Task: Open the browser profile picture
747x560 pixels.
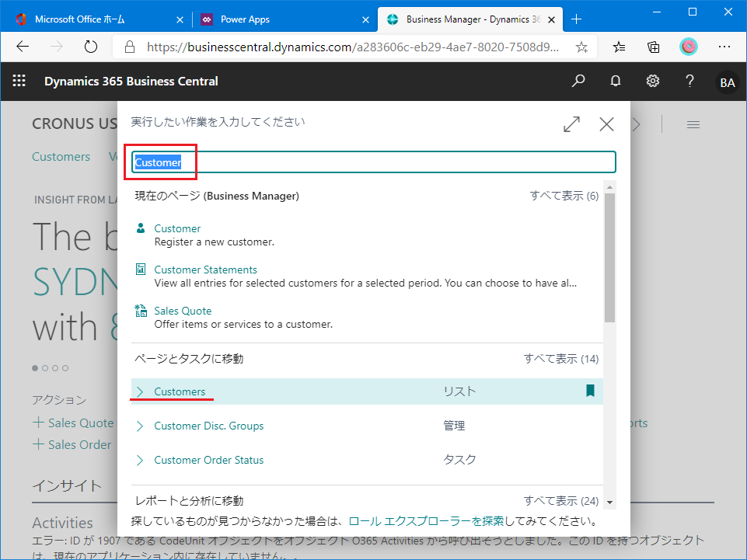Action: coord(689,47)
